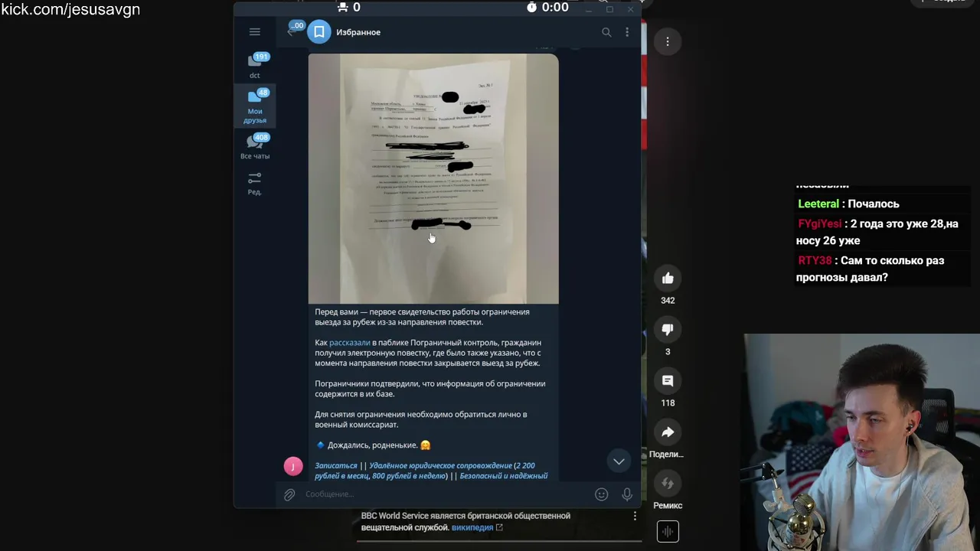Screen dimensions: 980x551
Task: Open the Избранное chat title
Action: pos(358,32)
